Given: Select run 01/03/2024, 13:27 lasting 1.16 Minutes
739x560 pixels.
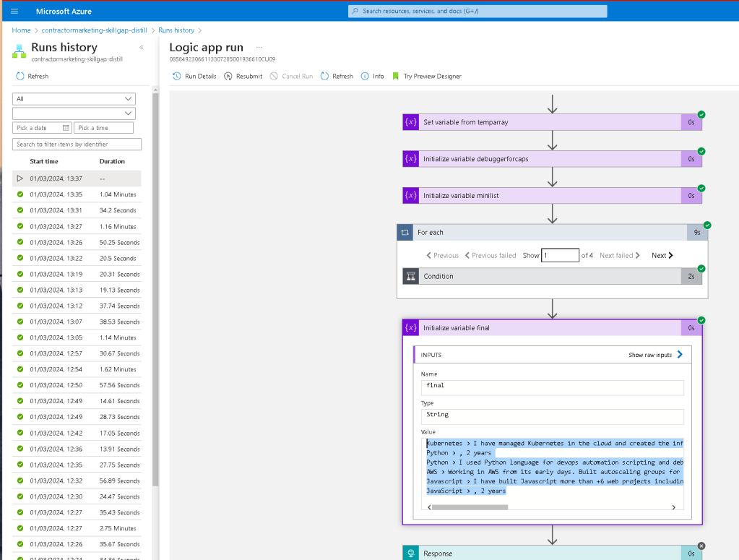Looking at the screenshot, I should coord(77,226).
